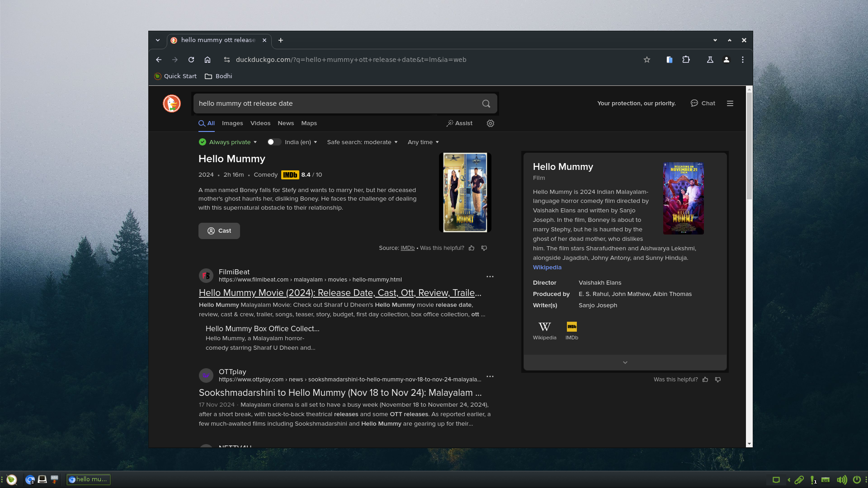868x488 pixels.
Task: Click the Hello Mummy movie poster thumbnail
Action: pyautogui.click(x=465, y=192)
